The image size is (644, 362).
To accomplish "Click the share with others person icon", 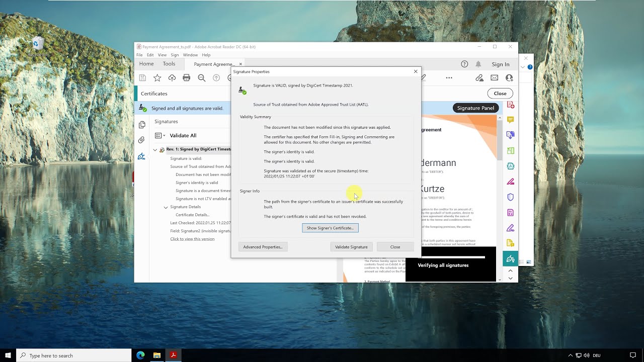I will 509,78.
